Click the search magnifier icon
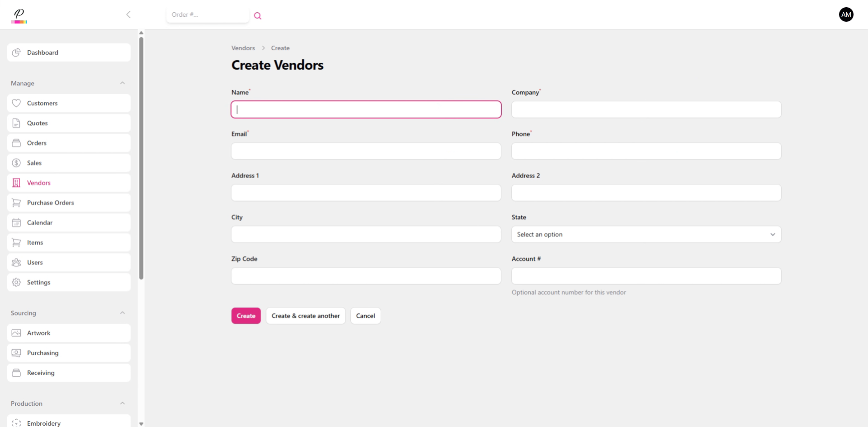The width and height of the screenshot is (868, 427). click(258, 15)
